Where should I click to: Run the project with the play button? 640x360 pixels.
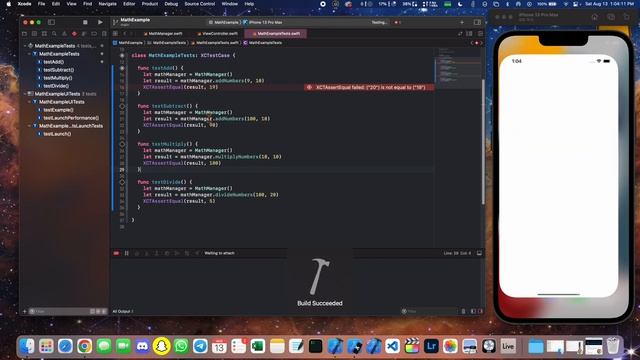pos(100,22)
